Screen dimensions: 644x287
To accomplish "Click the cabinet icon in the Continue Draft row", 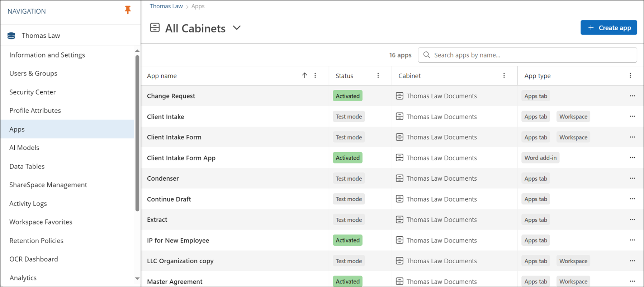I will click(x=399, y=199).
